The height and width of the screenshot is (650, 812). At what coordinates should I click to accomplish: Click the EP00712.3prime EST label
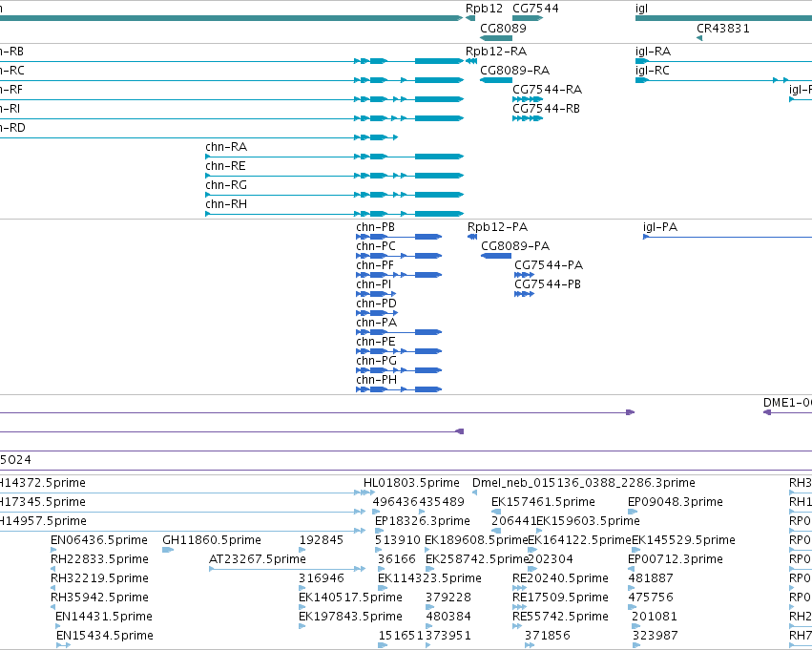(676, 559)
